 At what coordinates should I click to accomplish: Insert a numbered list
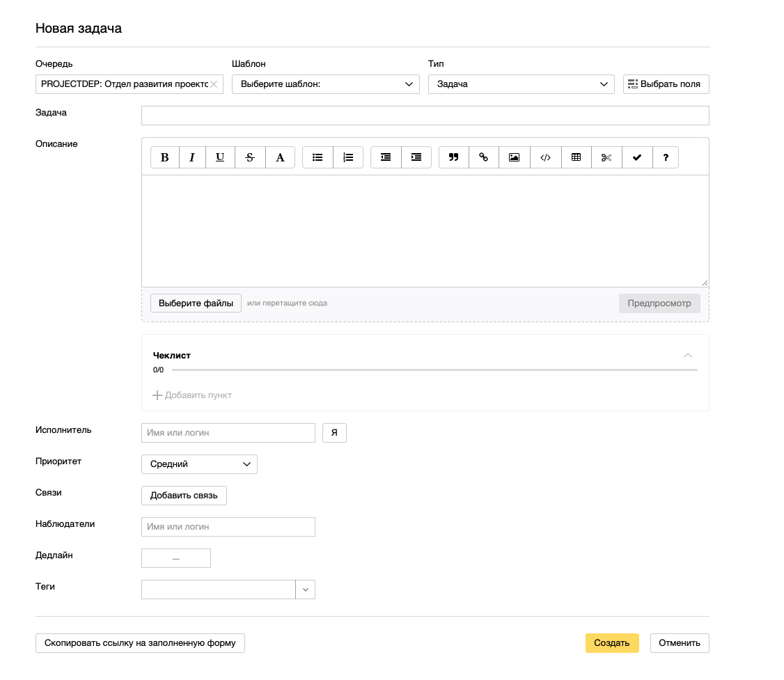pos(348,157)
